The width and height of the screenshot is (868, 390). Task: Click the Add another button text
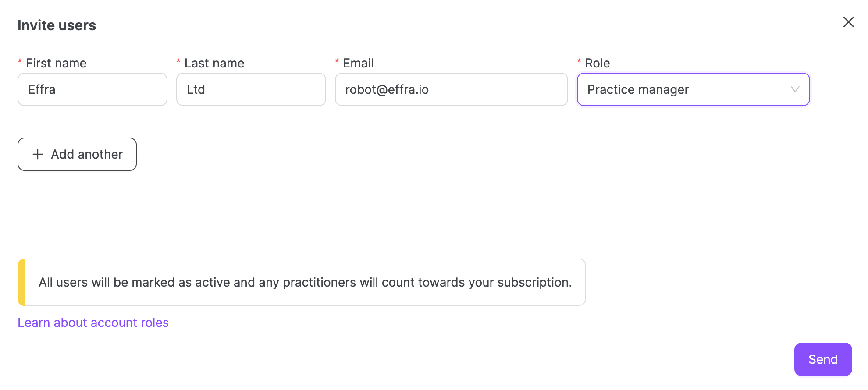click(x=87, y=154)
